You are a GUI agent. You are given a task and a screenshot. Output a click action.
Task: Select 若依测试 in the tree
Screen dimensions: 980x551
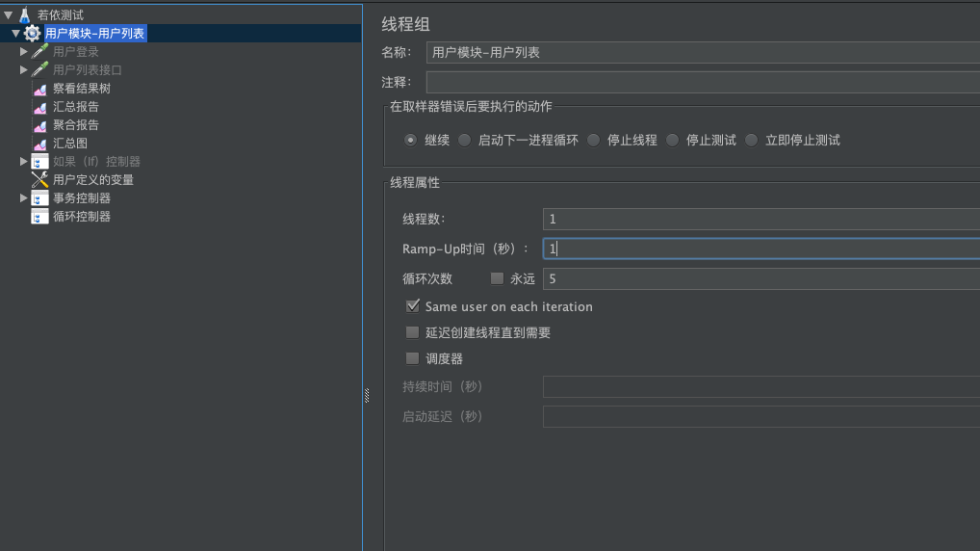(x=61, y=15)
